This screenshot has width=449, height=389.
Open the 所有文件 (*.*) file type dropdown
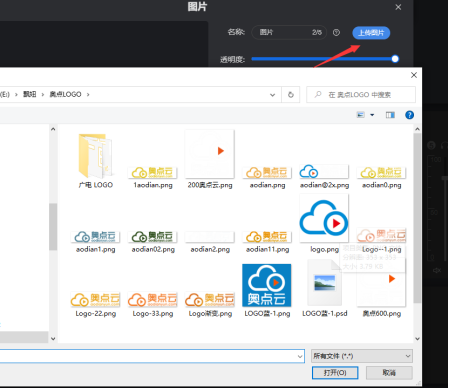click(362, 356)
